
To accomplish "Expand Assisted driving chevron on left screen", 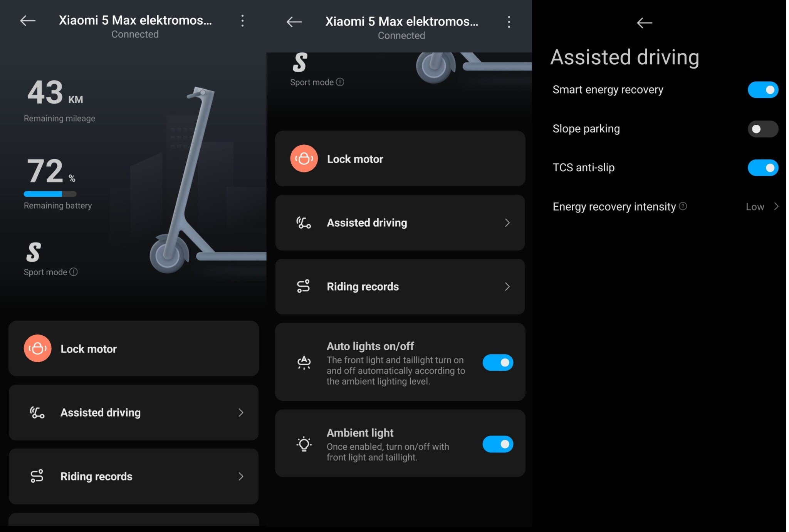I will (x=241, y=413).
